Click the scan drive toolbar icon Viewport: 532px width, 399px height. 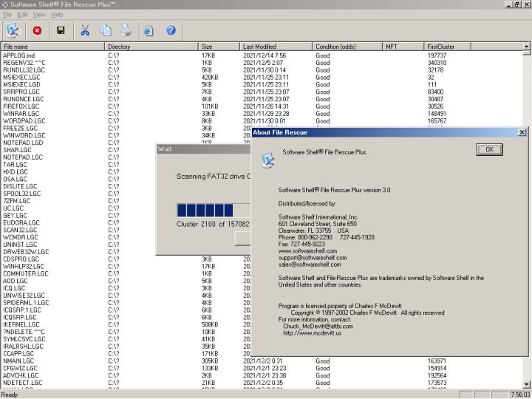click(x=13, y=30)
